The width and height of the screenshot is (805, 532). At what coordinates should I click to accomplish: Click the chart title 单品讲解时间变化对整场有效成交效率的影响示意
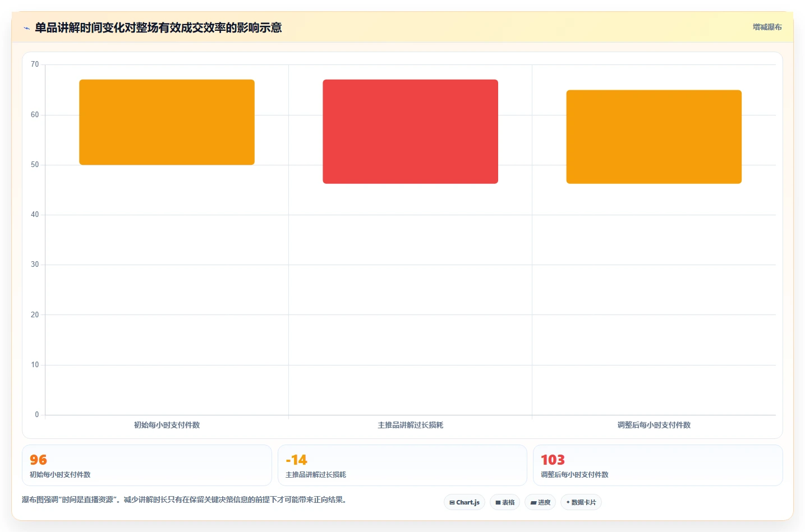(158, 27)
